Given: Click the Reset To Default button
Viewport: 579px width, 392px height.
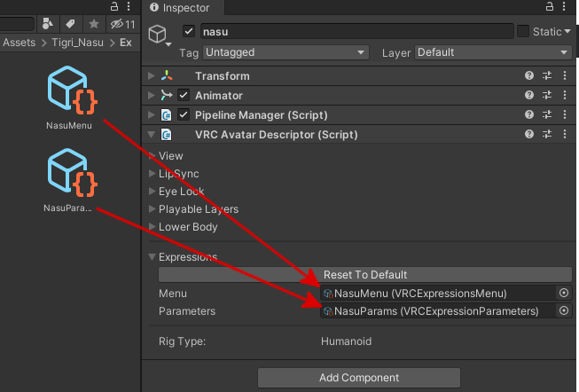Looking at the screenshot, I should 364,275.
